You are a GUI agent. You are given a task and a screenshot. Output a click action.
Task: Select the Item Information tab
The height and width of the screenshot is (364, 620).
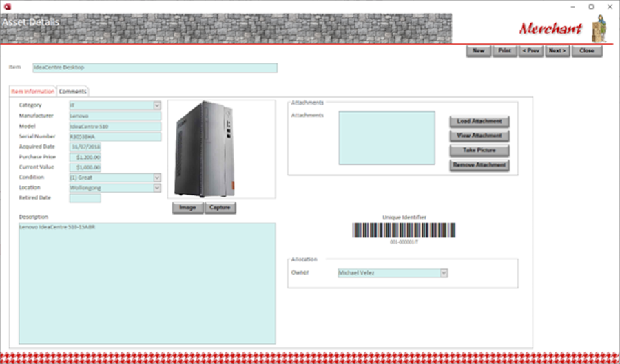[33, 92]
